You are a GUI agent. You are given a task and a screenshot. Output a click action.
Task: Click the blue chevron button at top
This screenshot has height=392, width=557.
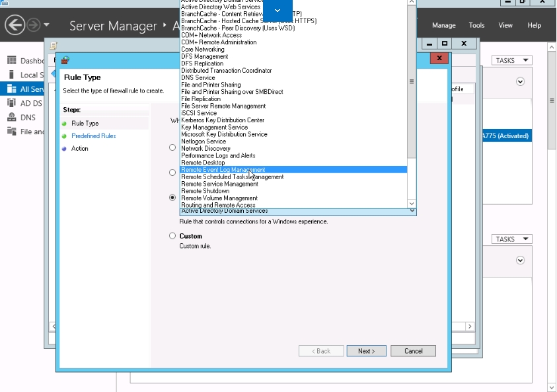coord(278,11)
